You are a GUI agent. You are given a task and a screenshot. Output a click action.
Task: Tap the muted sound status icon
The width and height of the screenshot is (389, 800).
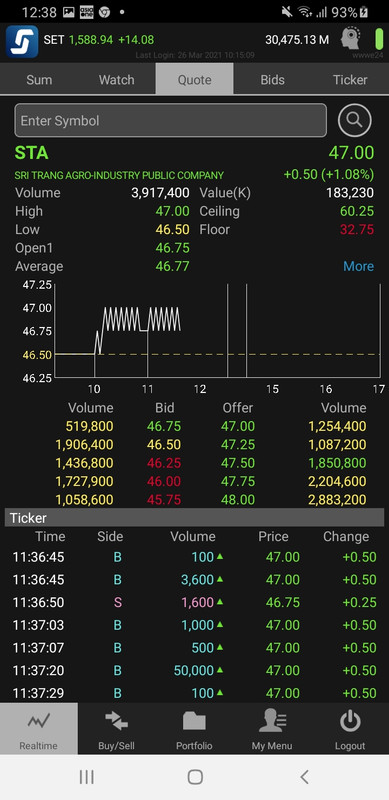click(286, 12)
